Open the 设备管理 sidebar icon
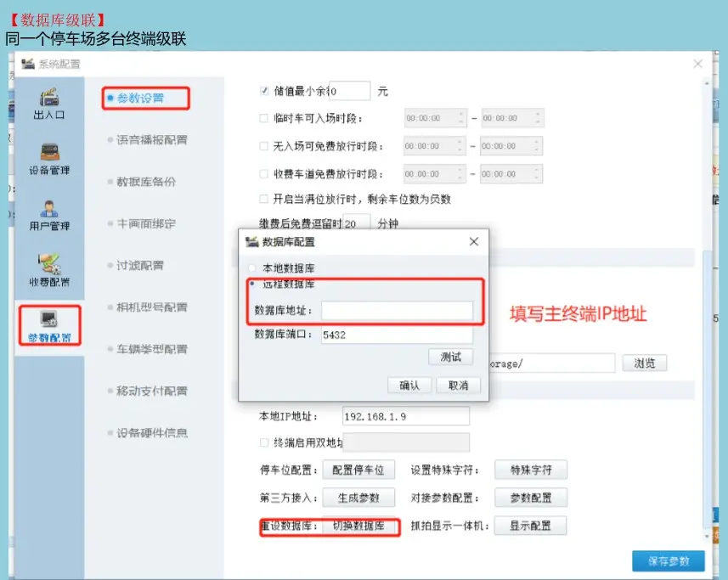 tap(49, 158)
